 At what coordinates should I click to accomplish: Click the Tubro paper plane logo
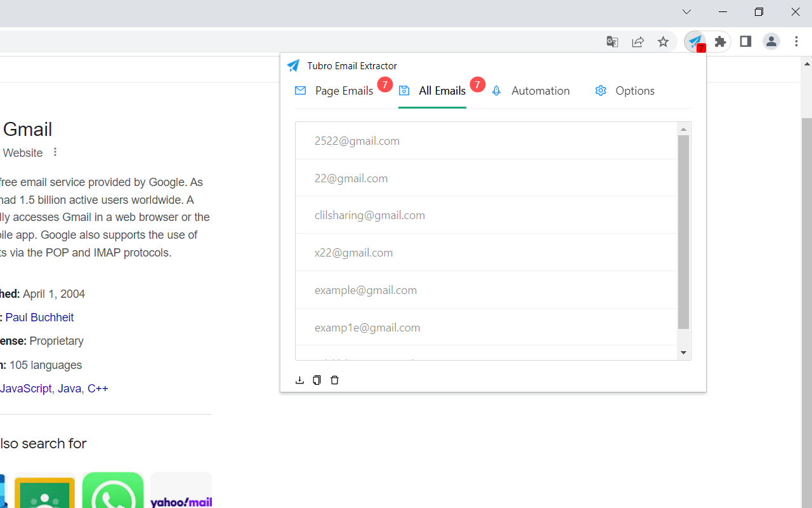pyautogui.click(x=293, y=65)
